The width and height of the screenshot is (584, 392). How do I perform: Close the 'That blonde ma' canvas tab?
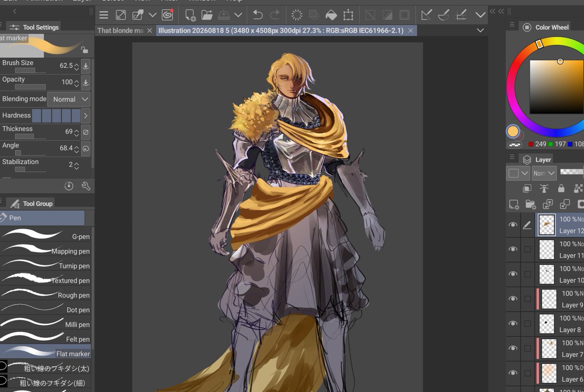click(149, 31)
